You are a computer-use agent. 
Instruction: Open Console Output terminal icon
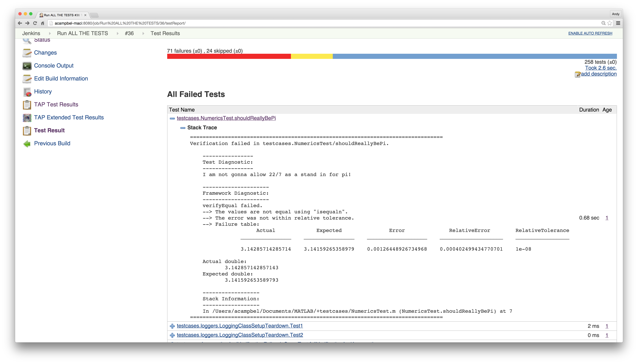coord(27,66)
